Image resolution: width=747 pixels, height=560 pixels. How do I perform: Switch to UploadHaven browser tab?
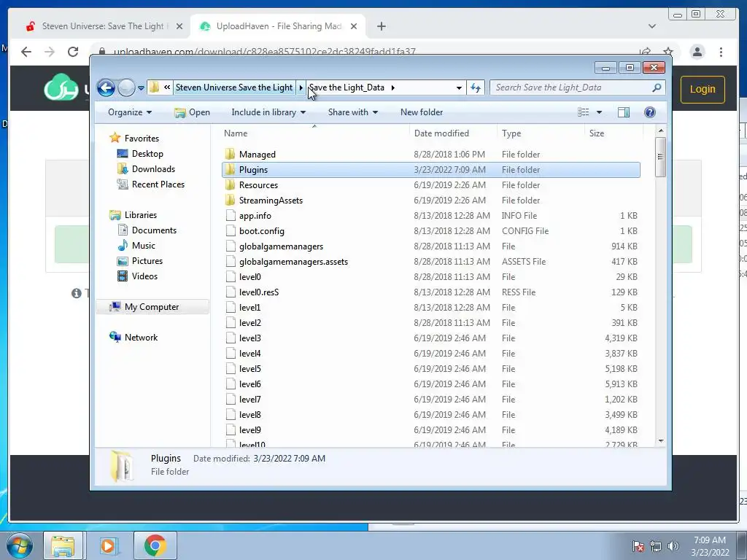pyautogui.click(x=279, y=26)
